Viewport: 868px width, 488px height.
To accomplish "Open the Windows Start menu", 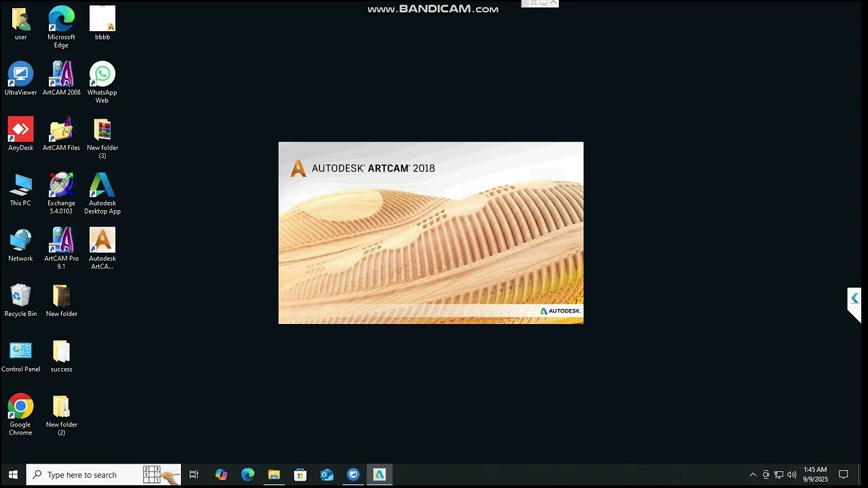I will pos(13,474).
